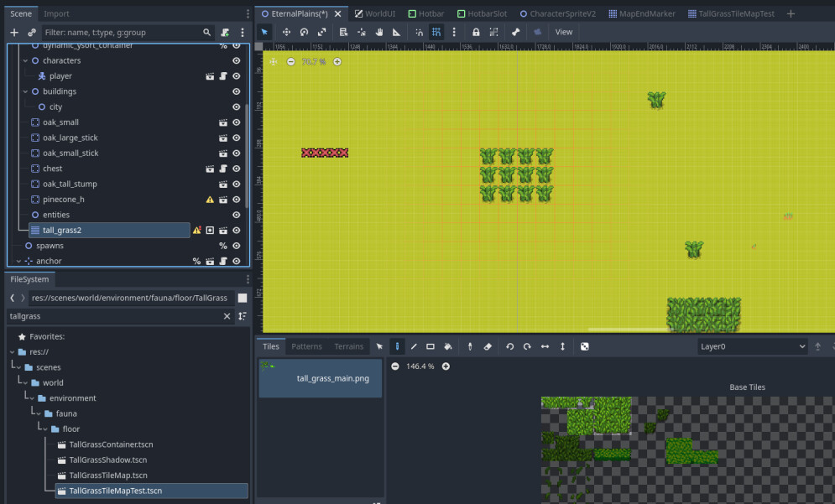
Task: Collapse the floor folder
Action: tap(44, 429)
